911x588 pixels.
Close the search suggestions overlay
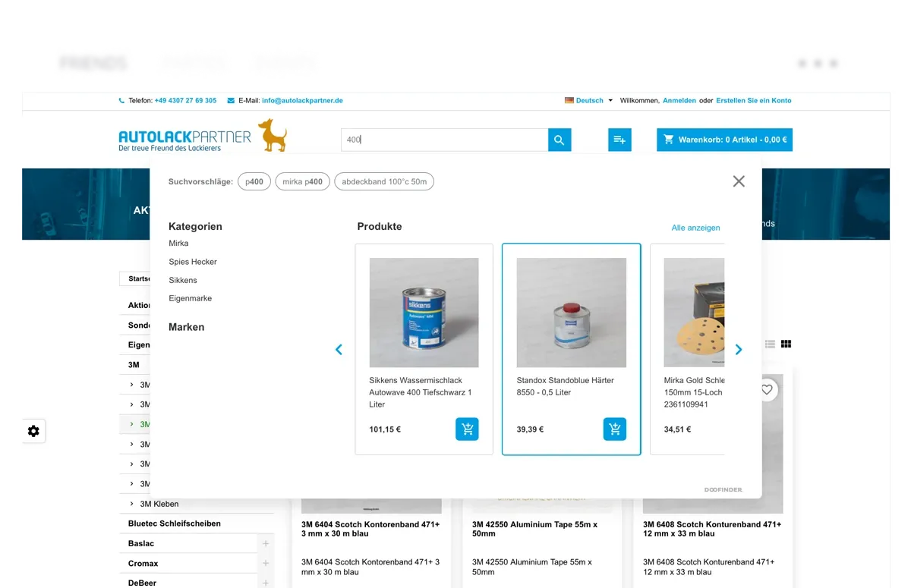coord(739,181)
